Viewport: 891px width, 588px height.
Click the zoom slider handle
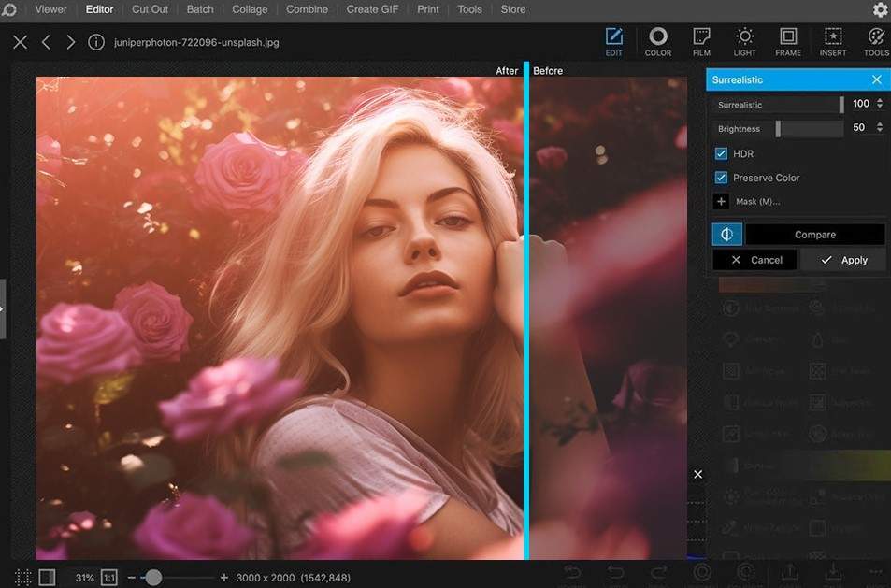(x=152, y=578)
